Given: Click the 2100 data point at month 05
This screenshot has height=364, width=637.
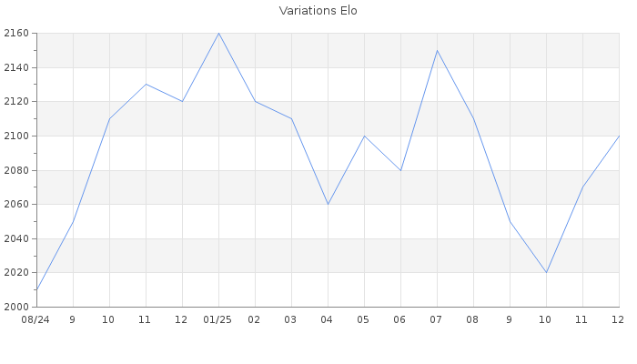Looking at the screenshot, I should coord(364,136).
